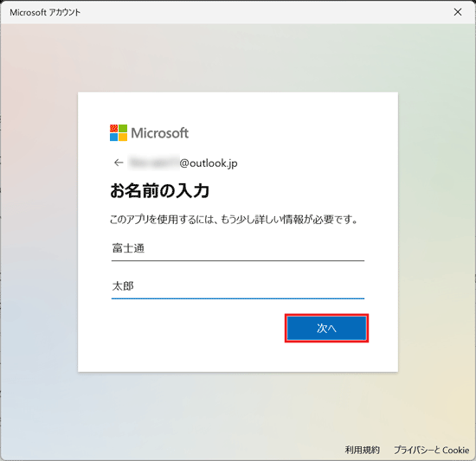Open the プライバシーと Cookie link
The height and width of the screenshot is (461, 476).
pyautogui.click(x=431, y=450)
